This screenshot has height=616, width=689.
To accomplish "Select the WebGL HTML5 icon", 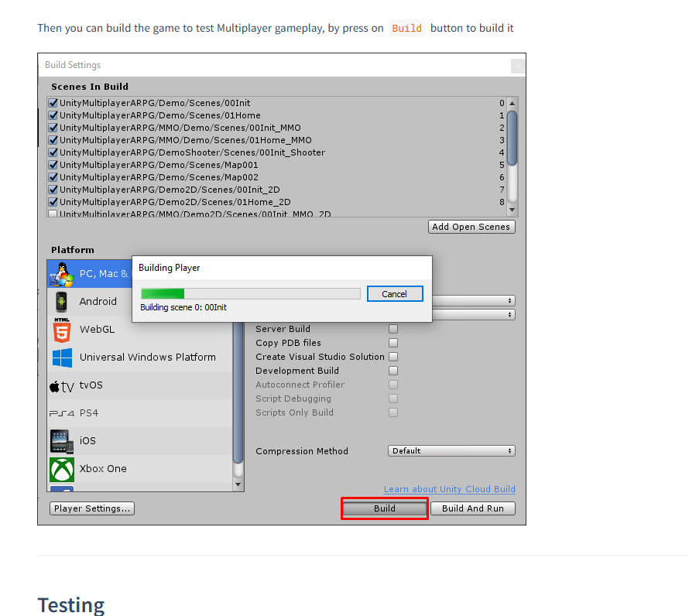I will pos(61,330).
